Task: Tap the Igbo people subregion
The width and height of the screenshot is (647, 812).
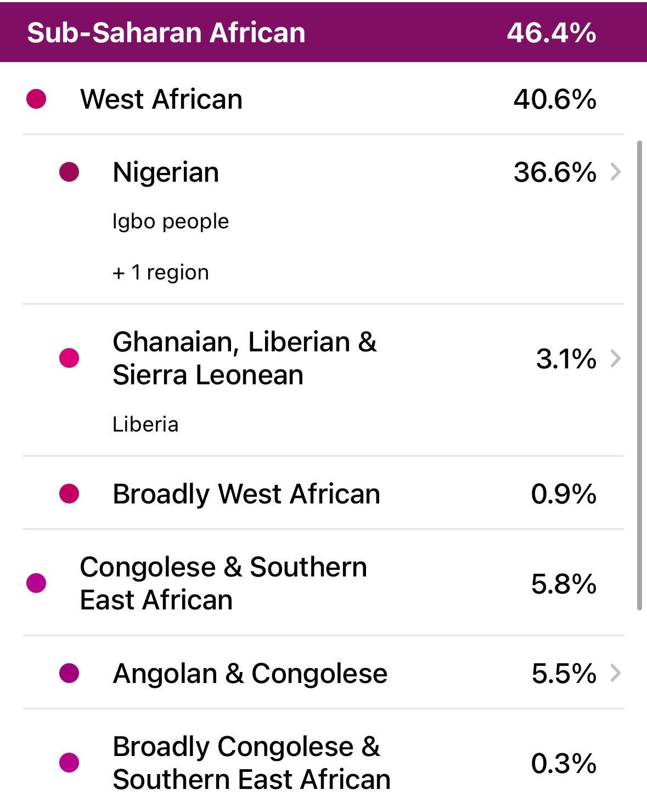Action: [171, 221]
